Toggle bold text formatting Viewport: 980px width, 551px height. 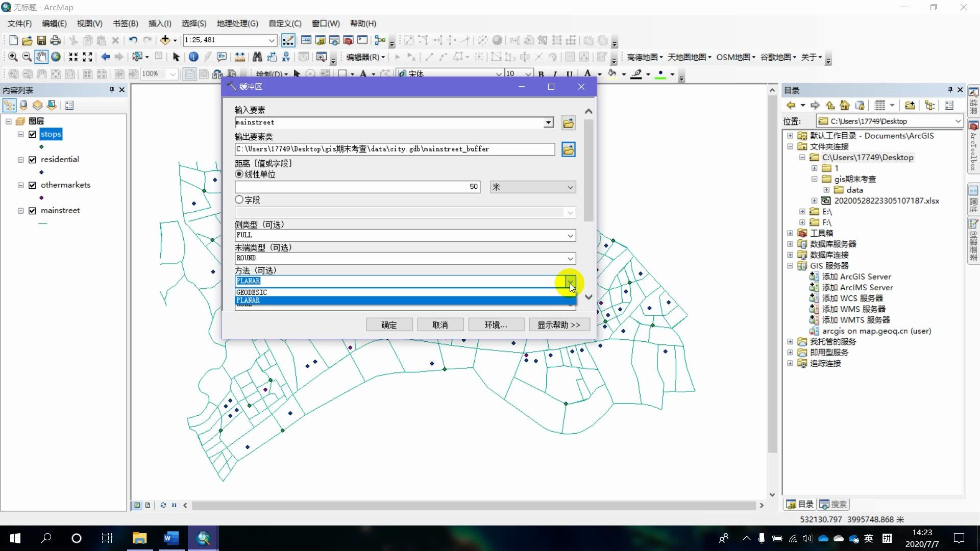pos(541,74)
